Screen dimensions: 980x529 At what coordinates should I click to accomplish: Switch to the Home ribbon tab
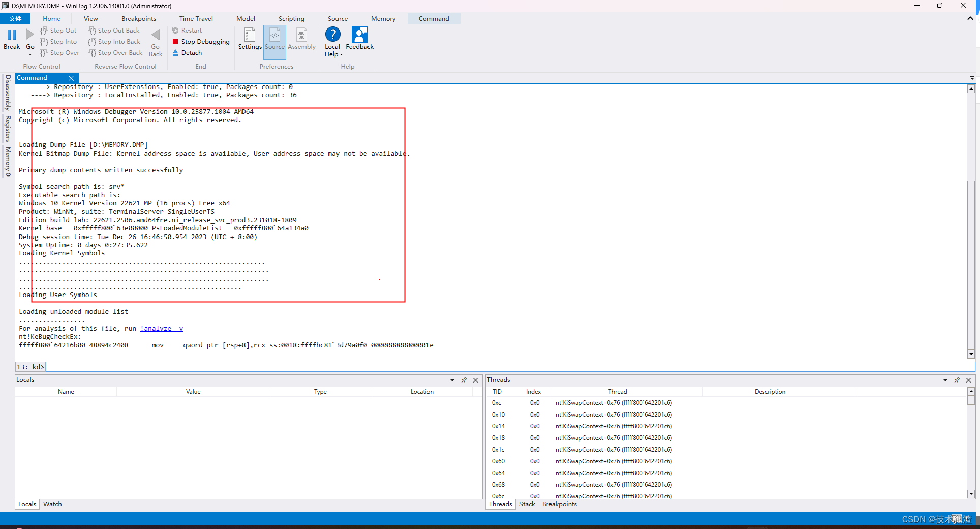tap(52, 19)
